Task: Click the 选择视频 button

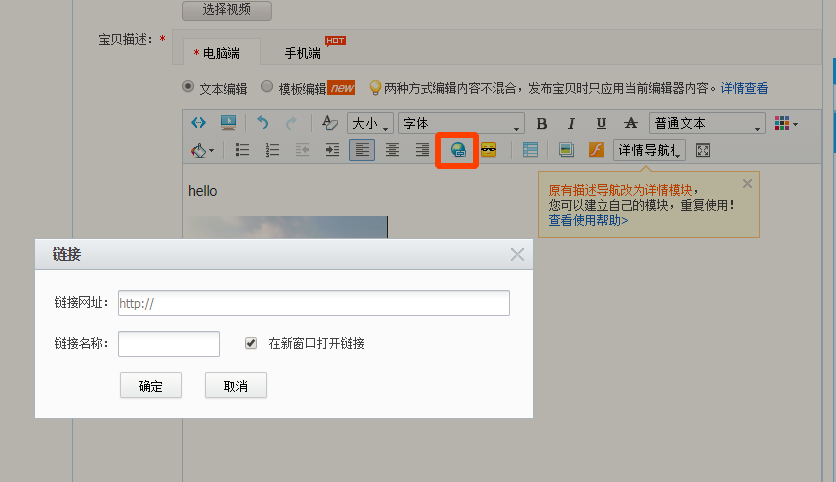Action: pyautogui.click(x=227, y=10)
